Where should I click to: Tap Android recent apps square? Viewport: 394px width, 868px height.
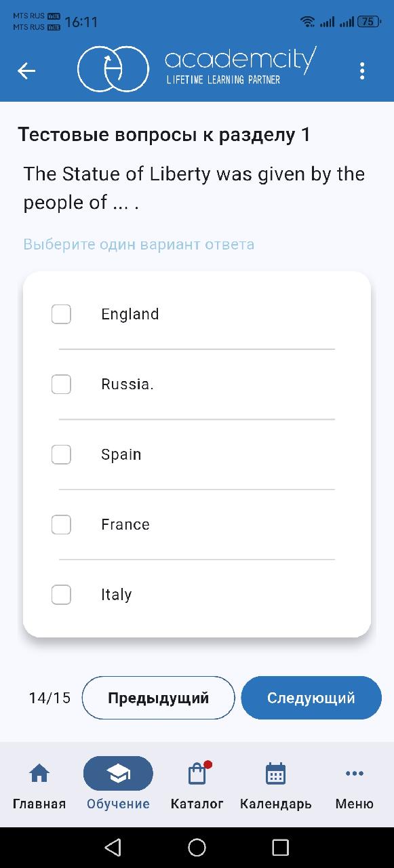click(280, 847)
